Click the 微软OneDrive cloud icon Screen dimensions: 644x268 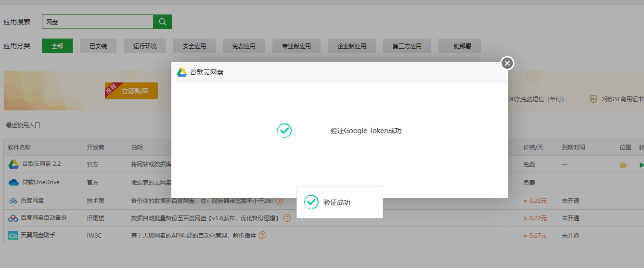point(13,182)
